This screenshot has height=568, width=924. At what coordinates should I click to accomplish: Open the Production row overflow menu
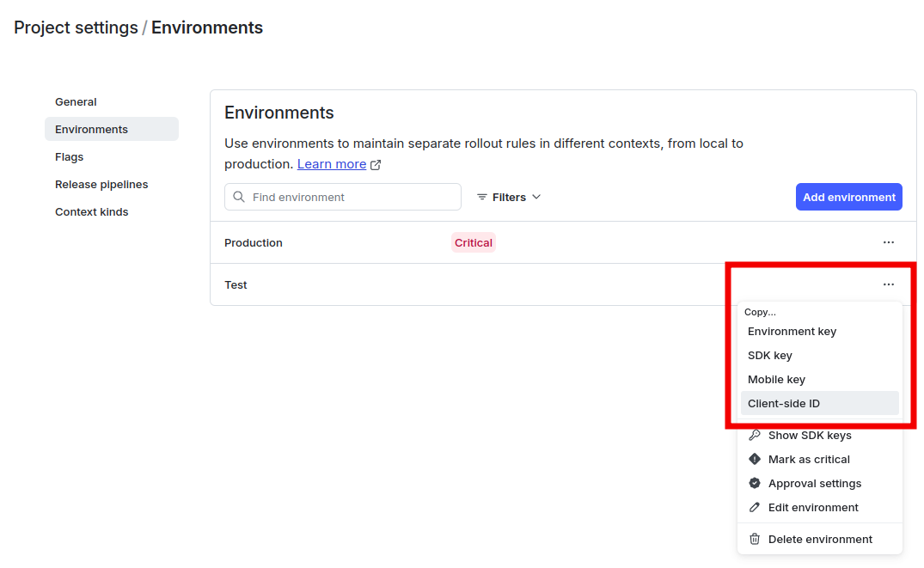[x=889, y=242]
